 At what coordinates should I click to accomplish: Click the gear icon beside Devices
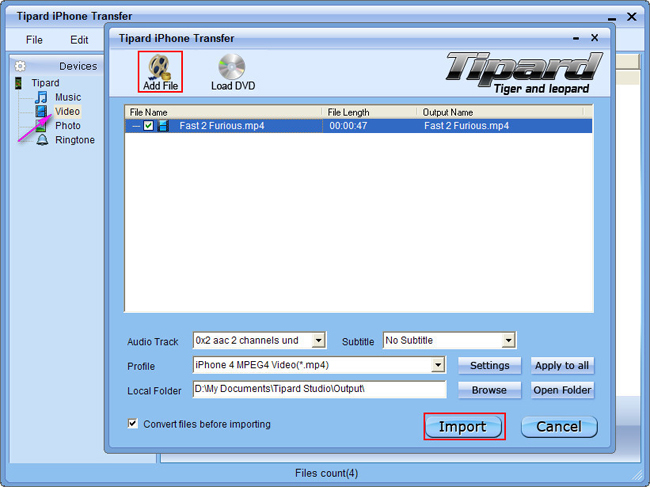click(20, 66)
